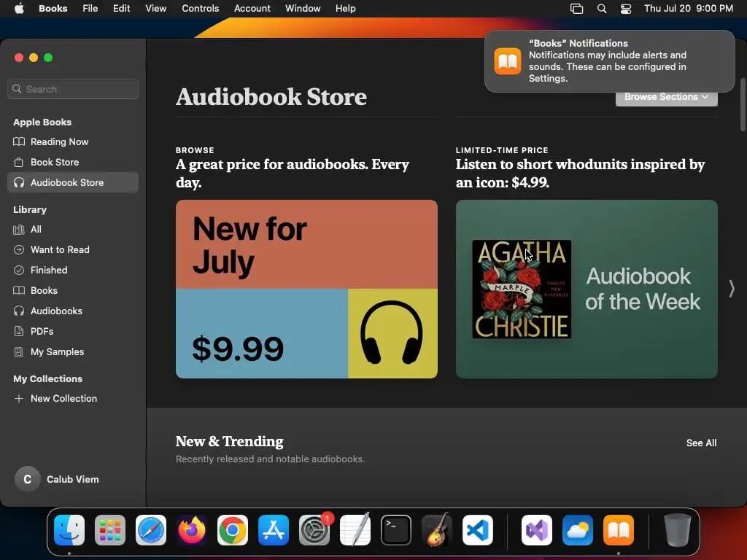Open Control Center in menu bar

click(625, 9)
